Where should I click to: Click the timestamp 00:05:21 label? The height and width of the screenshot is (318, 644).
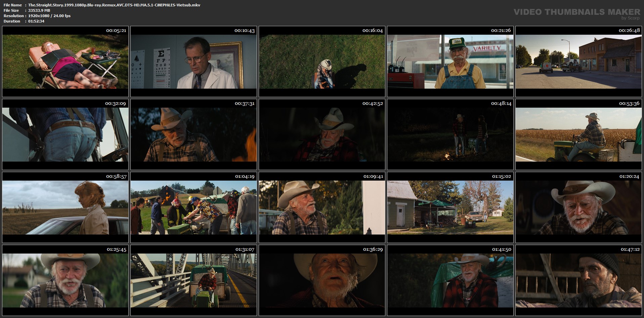116,31
